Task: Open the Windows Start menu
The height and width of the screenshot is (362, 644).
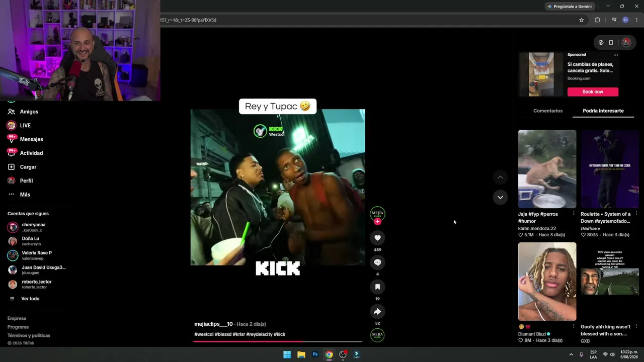Action: tap(287, 354)
